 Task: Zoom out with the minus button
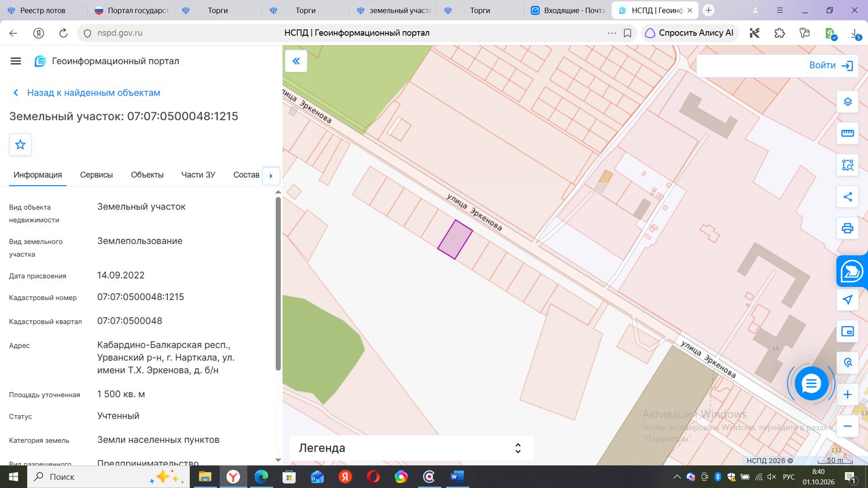coord(847,426)
